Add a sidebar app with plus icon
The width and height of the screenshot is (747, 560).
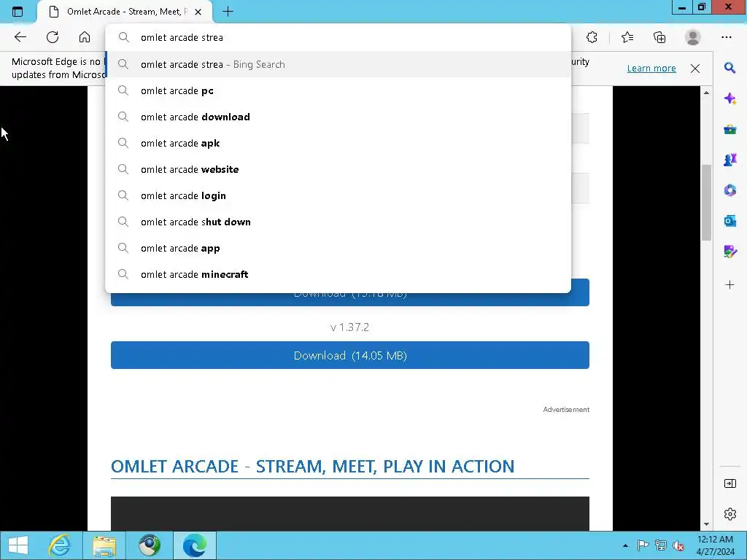tap(729, 285)
